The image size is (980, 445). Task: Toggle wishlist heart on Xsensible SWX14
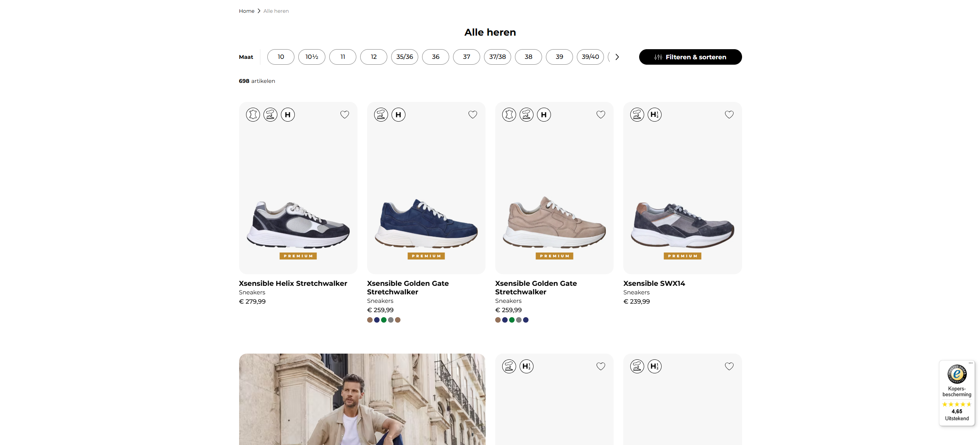pos(729,115)
